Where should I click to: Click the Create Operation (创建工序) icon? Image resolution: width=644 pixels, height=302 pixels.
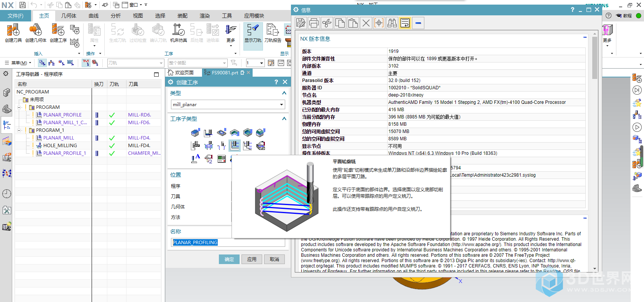(x=58, y=33)
